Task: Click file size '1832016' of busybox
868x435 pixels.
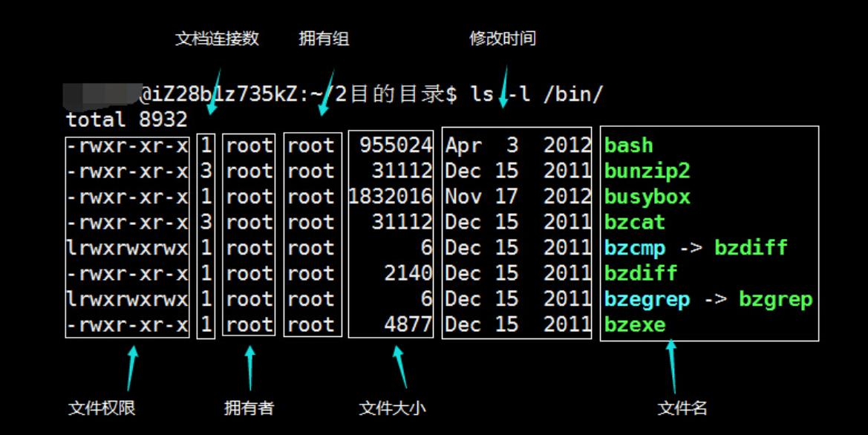Action: pos(391,197)
